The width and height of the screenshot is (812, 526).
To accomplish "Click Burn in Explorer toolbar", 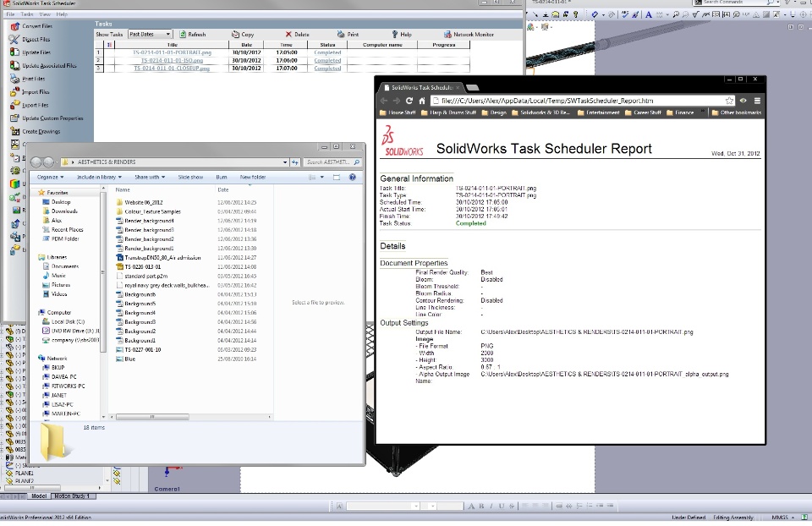I will 222,177.
